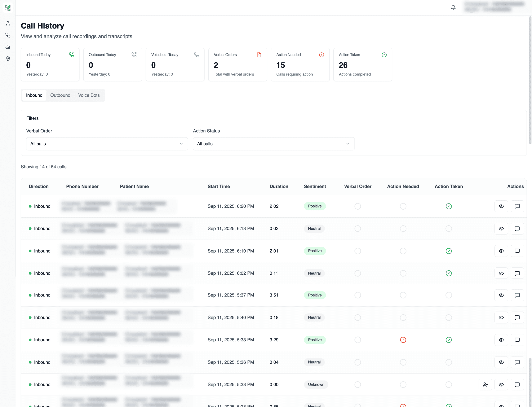
Task: Open the phone calls sidebar icon
Action: [x=8, y=35]
